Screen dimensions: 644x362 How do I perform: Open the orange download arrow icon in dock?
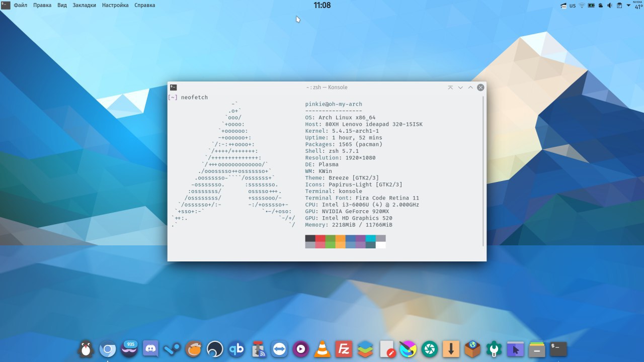[451, 348]
